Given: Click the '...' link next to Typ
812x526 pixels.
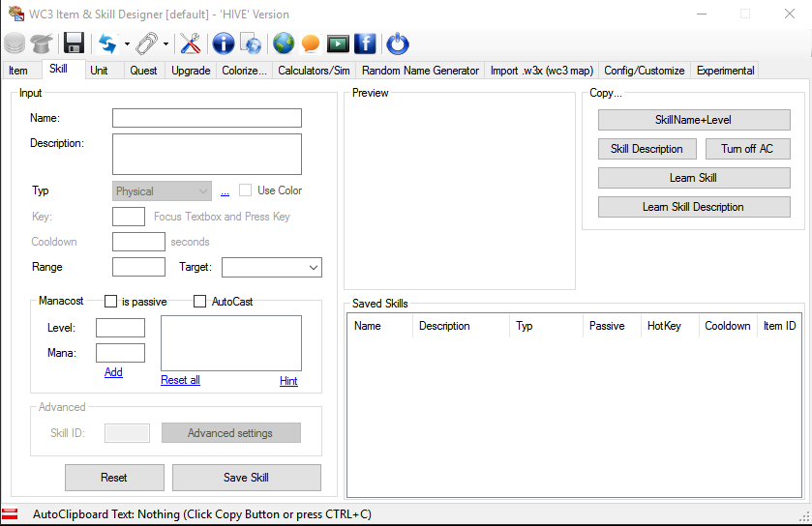Looking at the screenshot, I should pos(225,191).
